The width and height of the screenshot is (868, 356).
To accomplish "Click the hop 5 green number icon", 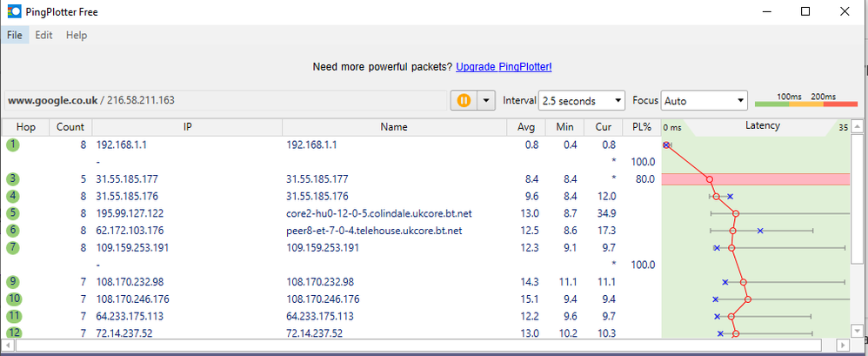I will pyautogui.click(x=13, y=213).
